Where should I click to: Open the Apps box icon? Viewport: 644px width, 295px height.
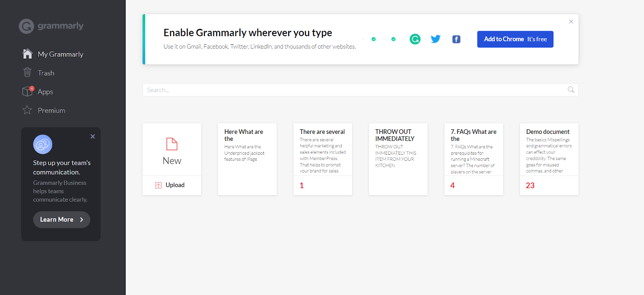pyautogui.click(x=28, y=91)
